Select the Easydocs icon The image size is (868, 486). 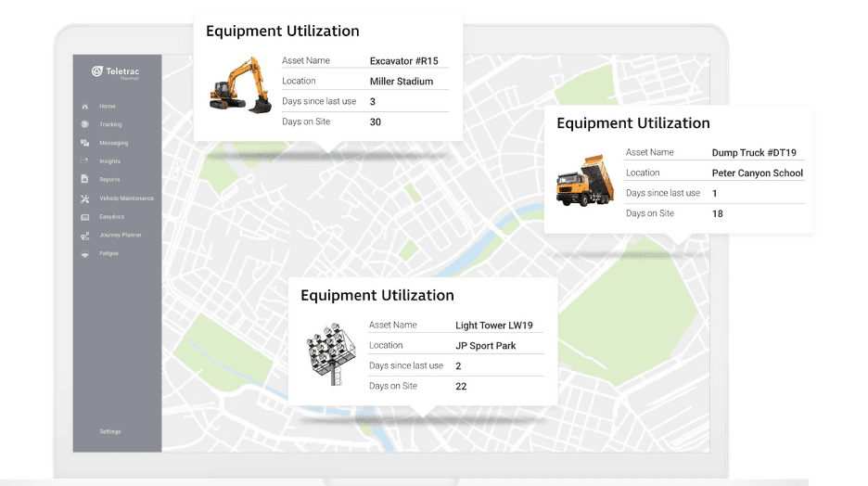coord(84,216)
